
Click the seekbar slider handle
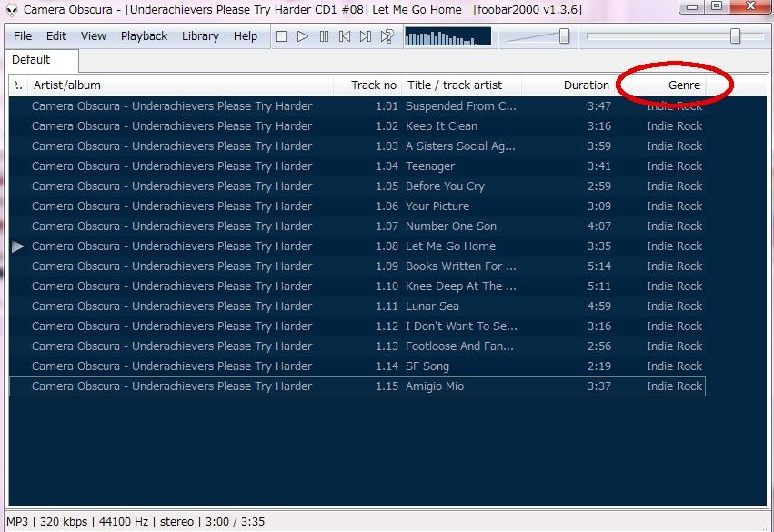[x=736, y=36]
